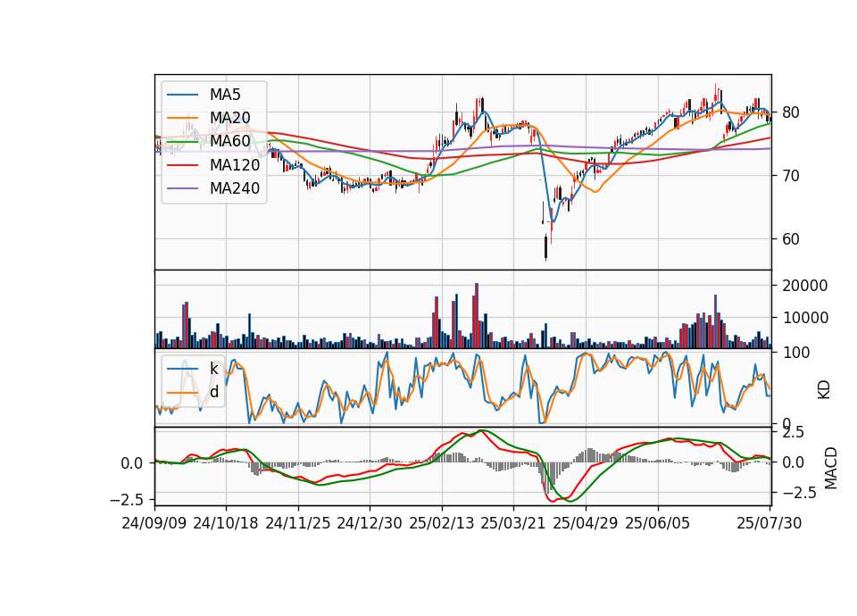Click the purple MA240 line sample in legend
The height and width of the screenshot is (616, 857).
click(x=182, y=188)
